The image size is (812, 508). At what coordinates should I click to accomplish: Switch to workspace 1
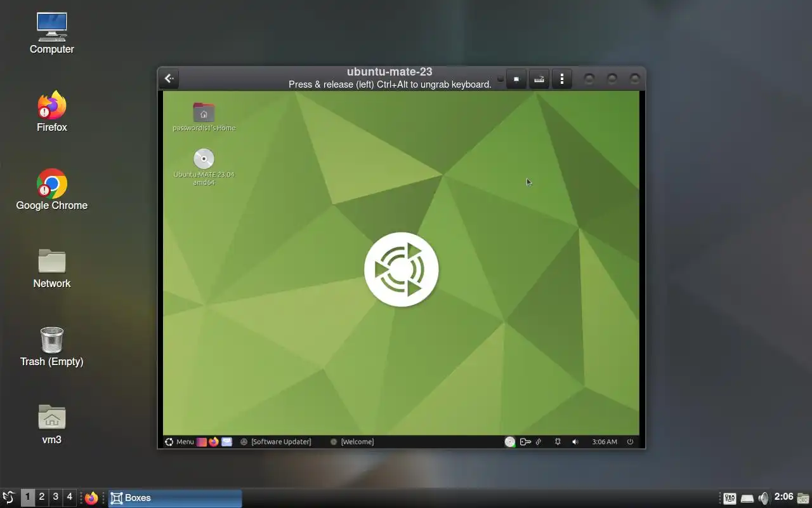pyautogui.click(x=27, y=497)
